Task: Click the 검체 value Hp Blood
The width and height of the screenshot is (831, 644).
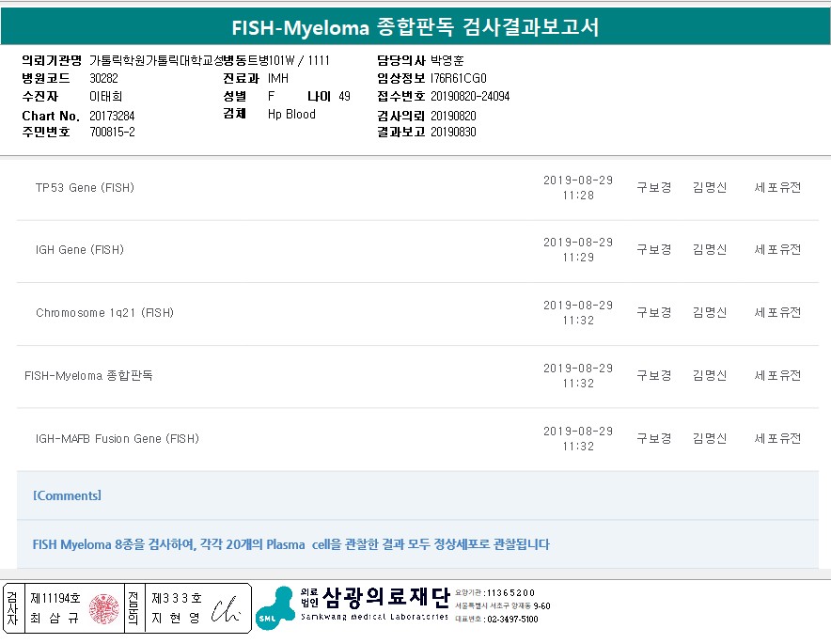Action: click(x=291, y=115)
